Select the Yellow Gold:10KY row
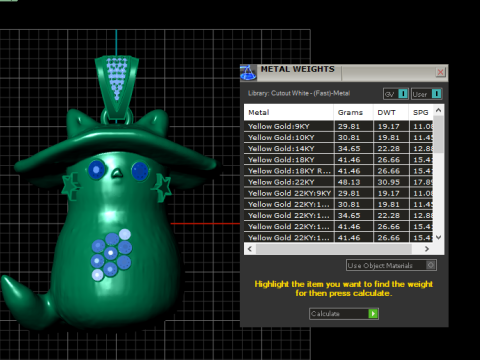This screenshot has height=360, width=480. click(339, 137)
